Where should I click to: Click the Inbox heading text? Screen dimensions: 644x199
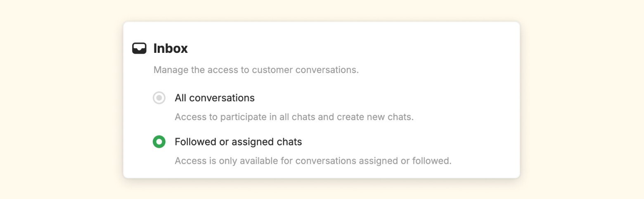[170, 48]
